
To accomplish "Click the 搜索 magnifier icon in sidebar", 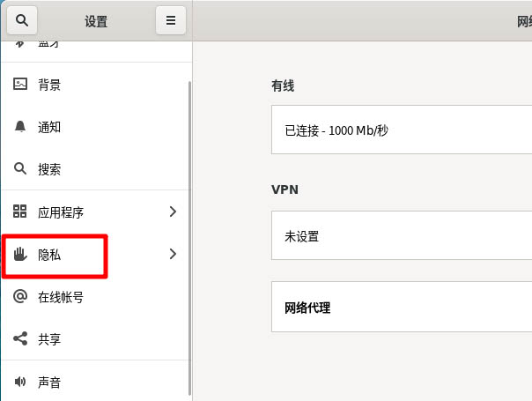I will coord(21,169).
